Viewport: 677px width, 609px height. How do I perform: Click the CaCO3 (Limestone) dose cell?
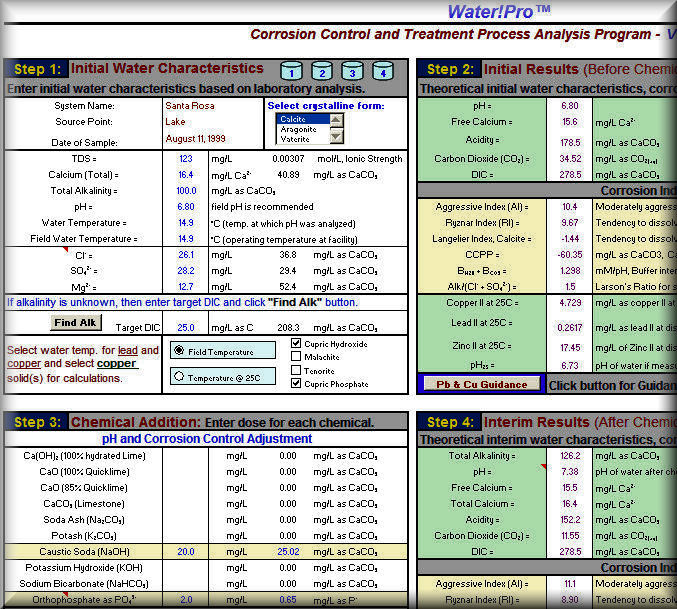pyautogui.click(x=186, y=504)
